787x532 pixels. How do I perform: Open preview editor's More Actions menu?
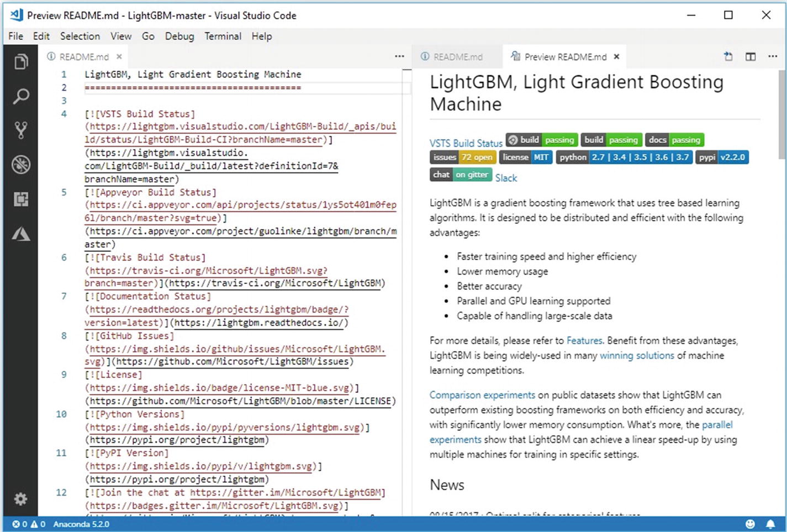pyautogui.click(x=773, y=56)
